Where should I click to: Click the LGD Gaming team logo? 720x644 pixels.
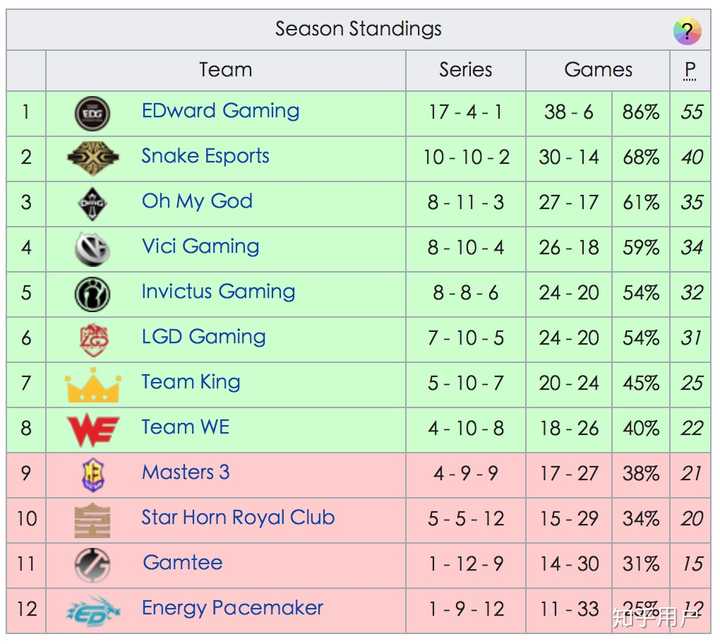pos(92,339)
